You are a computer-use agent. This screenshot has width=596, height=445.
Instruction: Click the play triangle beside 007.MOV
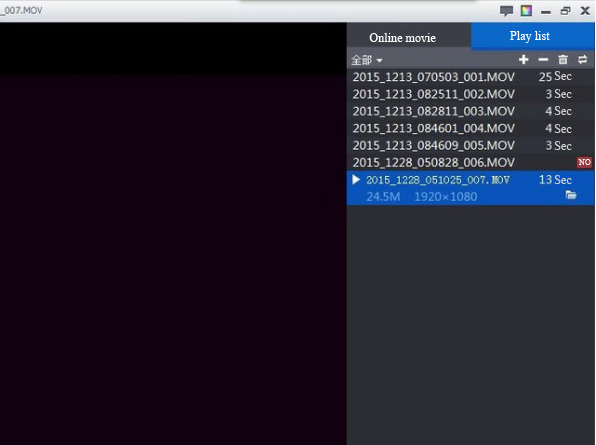[x=356, y=179]
